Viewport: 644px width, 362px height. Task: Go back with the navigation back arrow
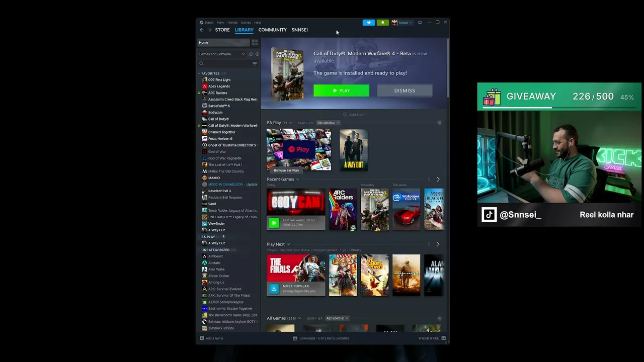click(x=202, y=30)
